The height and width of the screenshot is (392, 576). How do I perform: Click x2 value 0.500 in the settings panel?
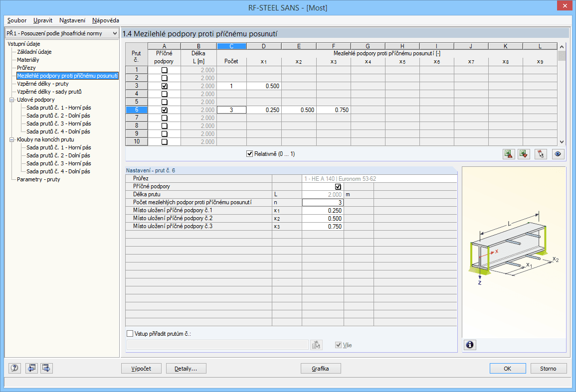click(x=323, y=218)
